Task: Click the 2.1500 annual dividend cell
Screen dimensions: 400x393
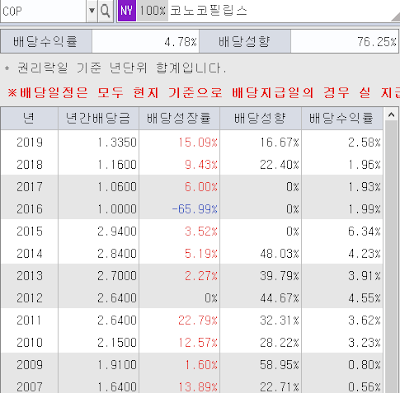Action: [99, 342]
